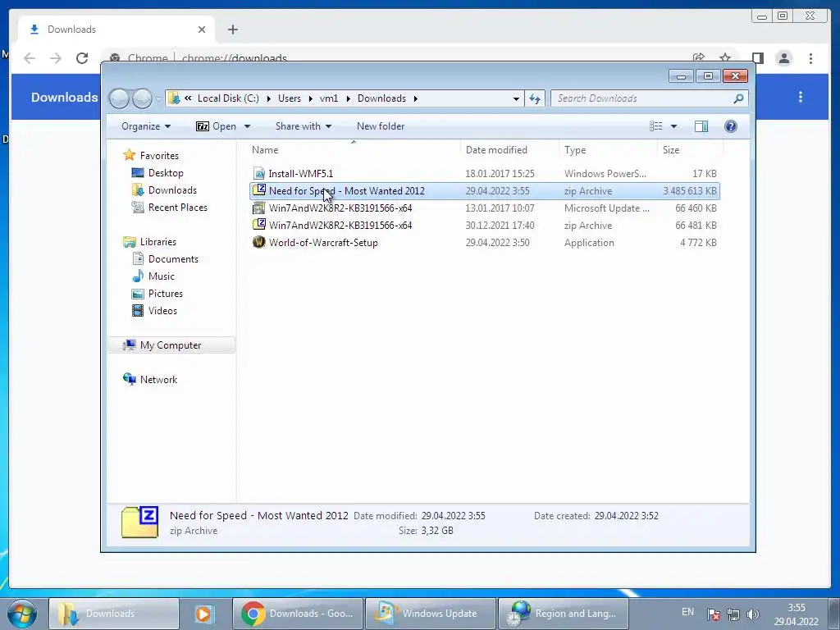Open new tab in Chrome
This screenshot has width=840, height=630.
(232, 30)
